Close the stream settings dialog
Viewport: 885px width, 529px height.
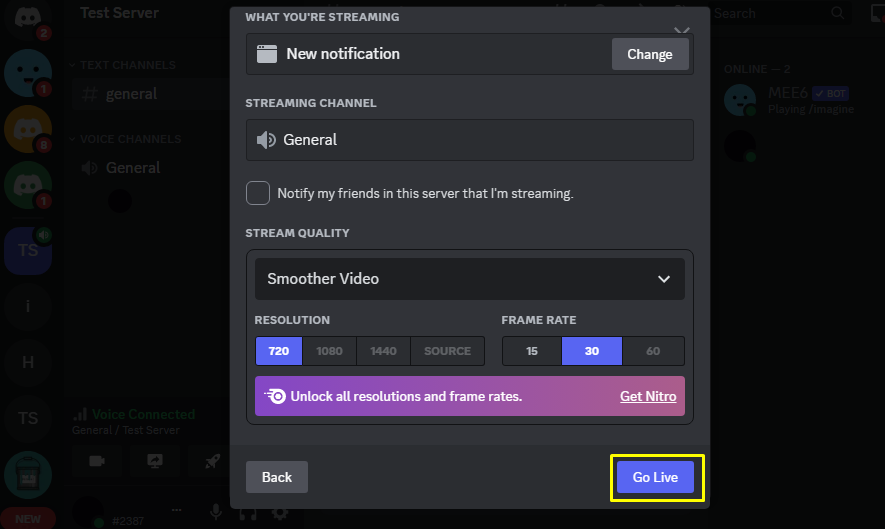point(682,30)
